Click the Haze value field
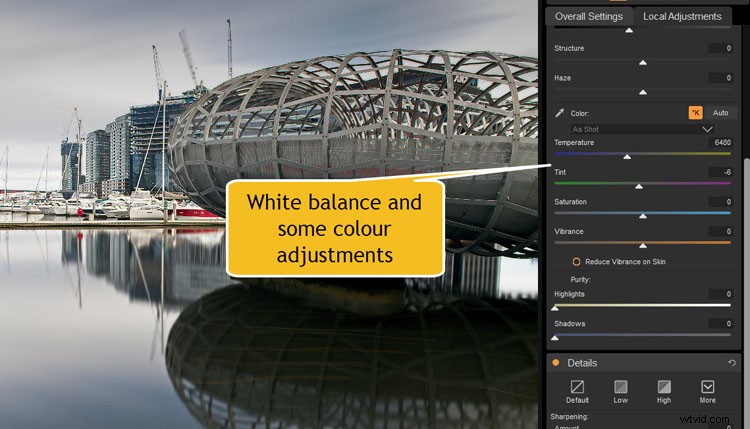This screenshot has height=429, width=750. 720,78
